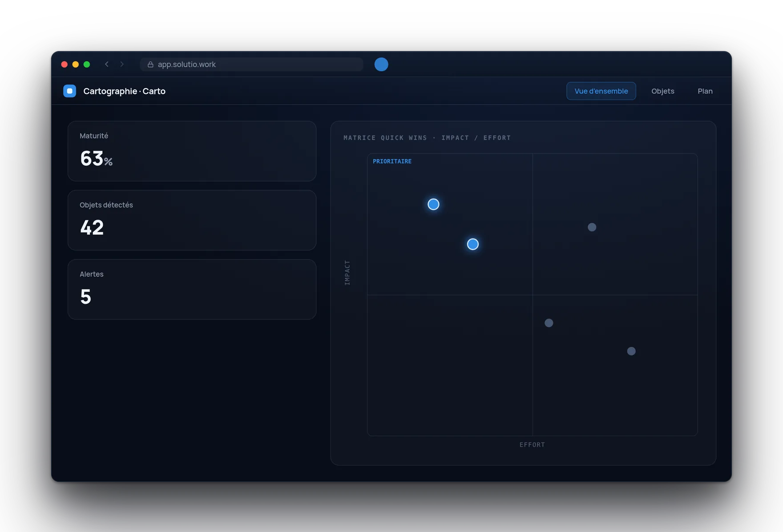Select the lower blue priority point
Screen dimensions: 783x532
click(x=473, y=244)
